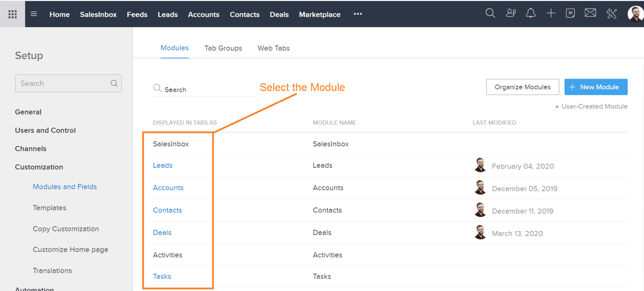This screenshot has width=644, height=291.
Task: Click the avatar in the Leads row
Action: tap(480, 165)
